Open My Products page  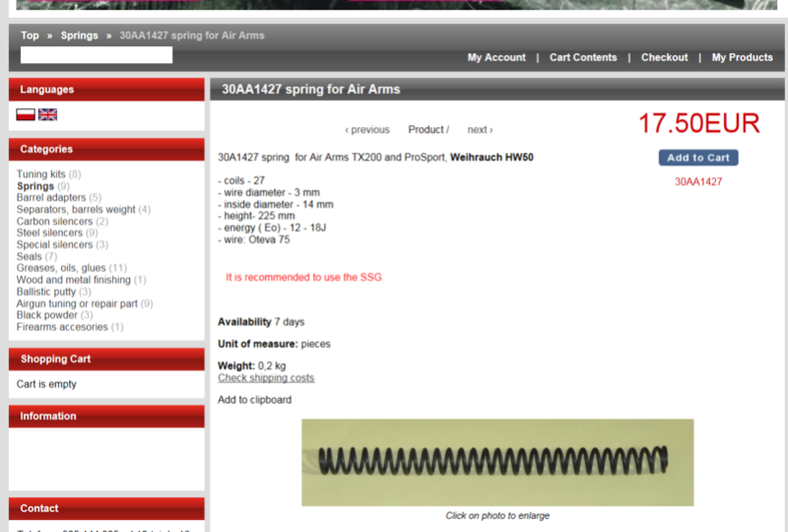tap(743, 57)
